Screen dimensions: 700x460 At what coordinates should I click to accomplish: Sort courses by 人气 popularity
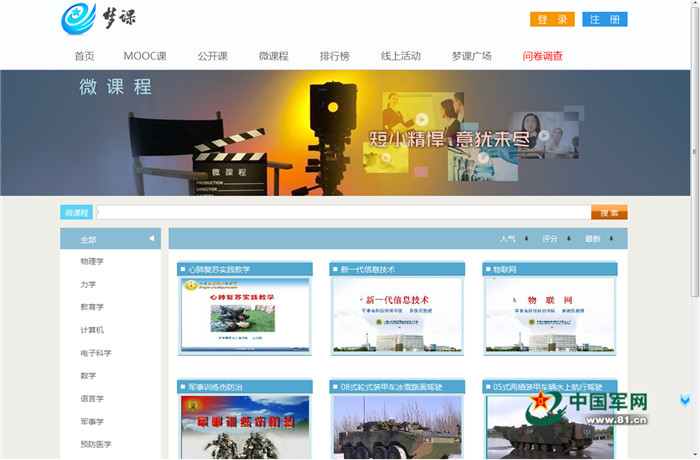508,239
